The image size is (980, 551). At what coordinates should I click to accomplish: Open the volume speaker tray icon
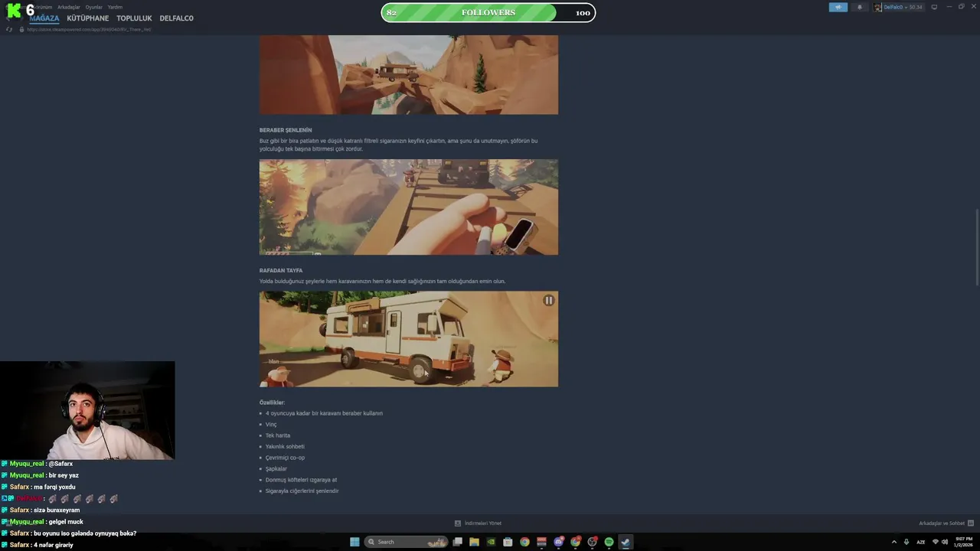point(943,542)
